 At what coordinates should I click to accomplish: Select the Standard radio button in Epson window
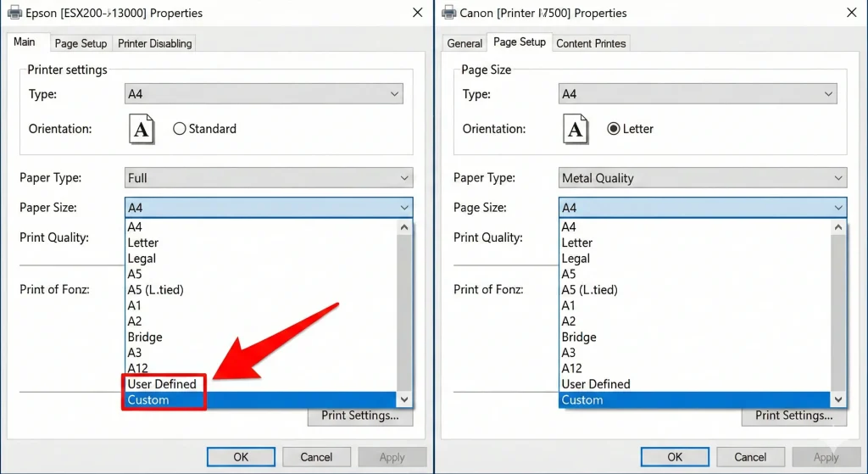179,129
